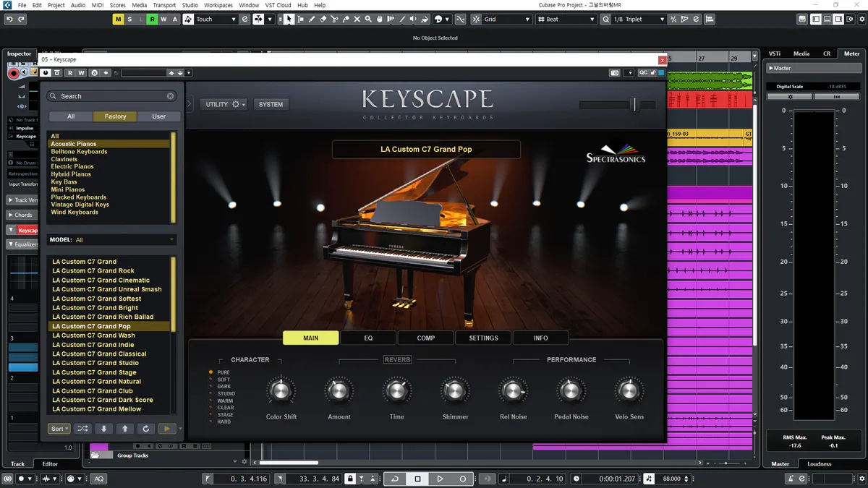Image resolution: width=868 pixels, height=488 pixels.
Task: Click the SYSTEM button in Keyscape
Action: [271, 105]
